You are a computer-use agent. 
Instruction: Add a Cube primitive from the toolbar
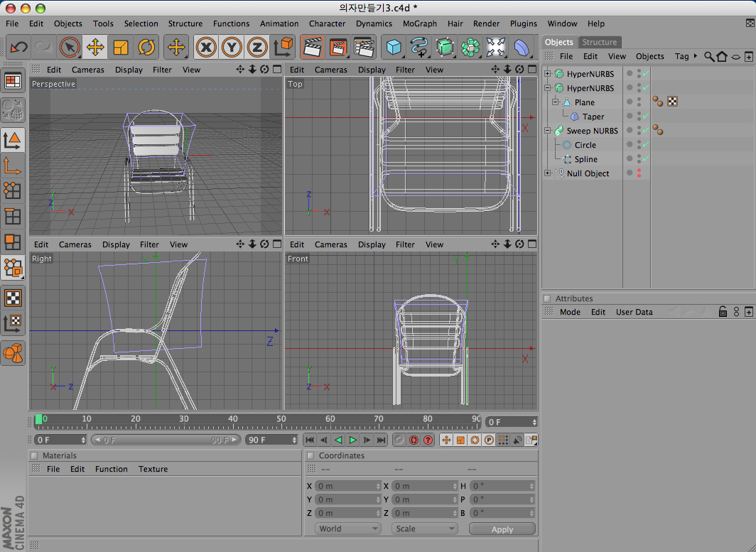393,48
